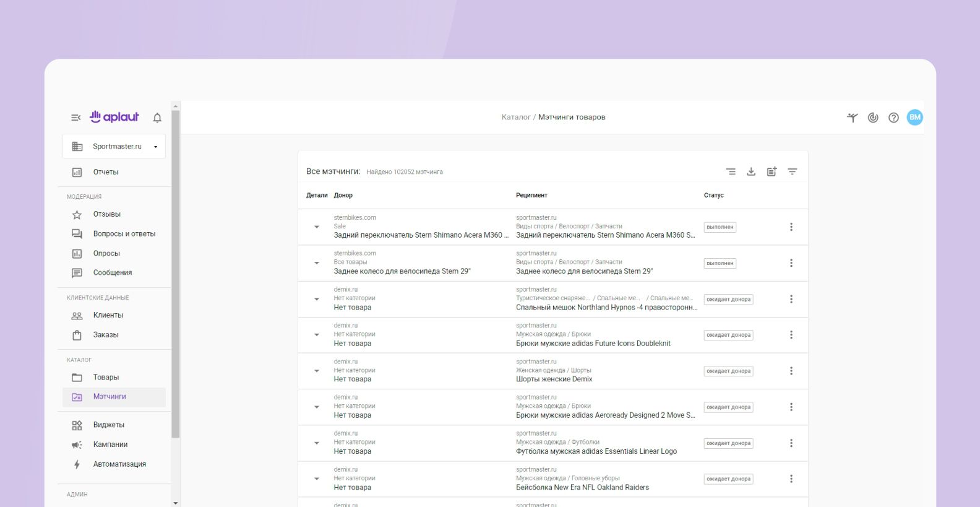Open the BM user avatar menu
Viewport: 980px width, 507px height.
914,118
